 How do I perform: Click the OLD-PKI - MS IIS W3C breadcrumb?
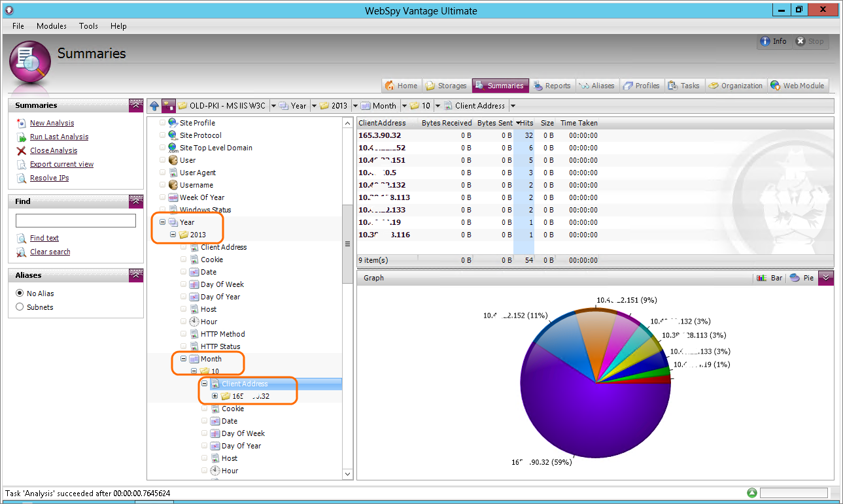pos(222,105)
